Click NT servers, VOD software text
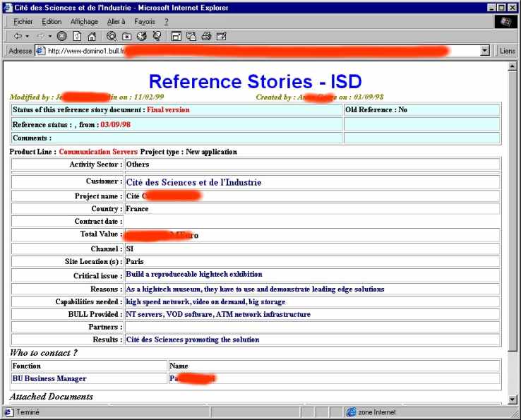The image size is (521, 420). (x=218, y=314)
